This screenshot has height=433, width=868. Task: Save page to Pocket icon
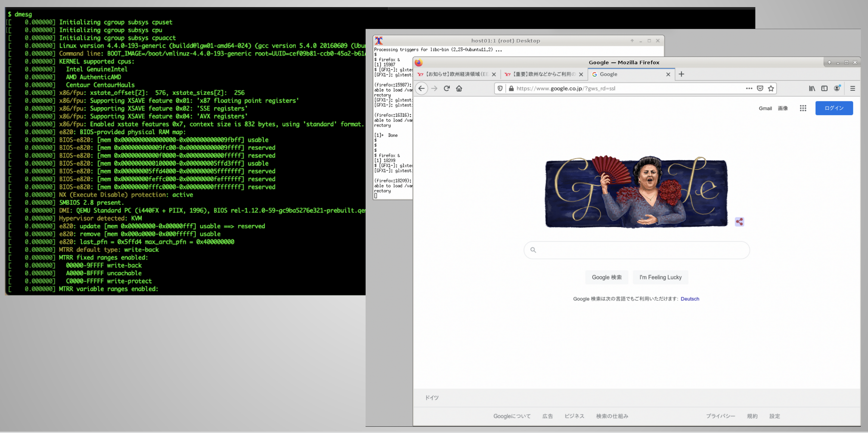point(760,89)
